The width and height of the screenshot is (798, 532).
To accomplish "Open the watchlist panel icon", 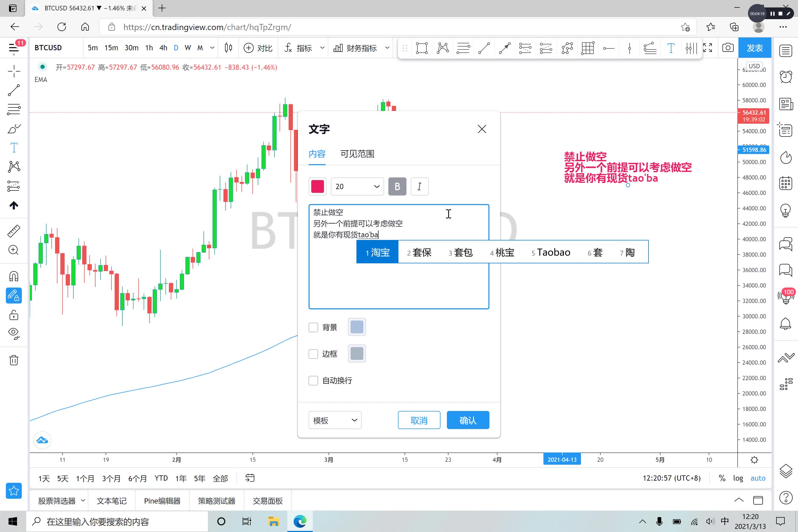I will tap(786, 51).
